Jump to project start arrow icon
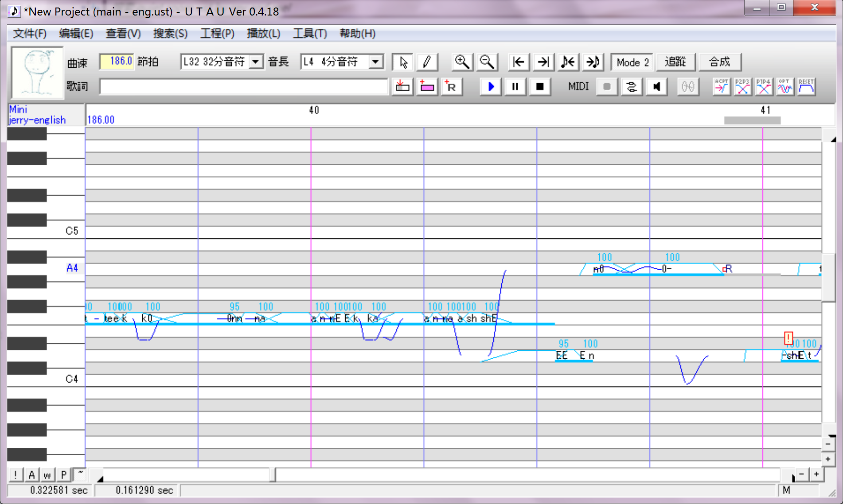 tap(519, 62)
